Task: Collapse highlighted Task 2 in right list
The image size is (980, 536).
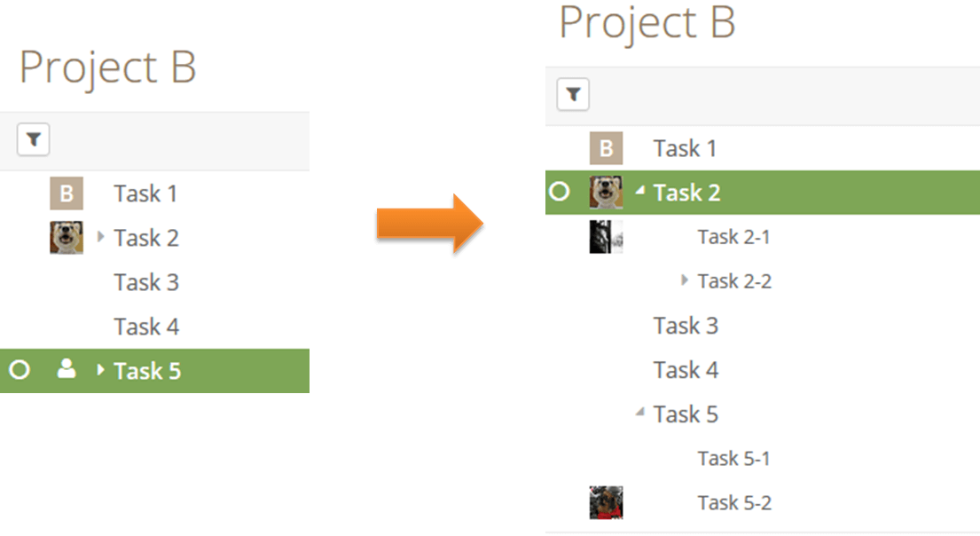Action: (640, 190)
